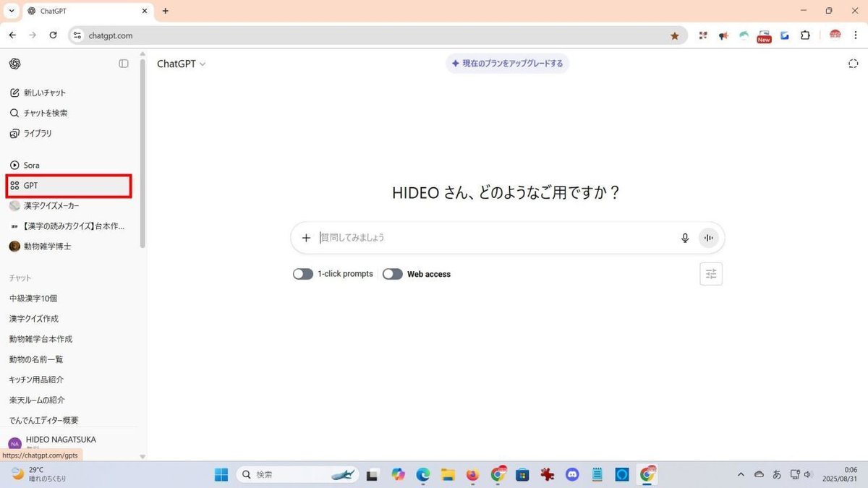Open the HIDEO NAGATSUKA account menu

click(61, 440)
